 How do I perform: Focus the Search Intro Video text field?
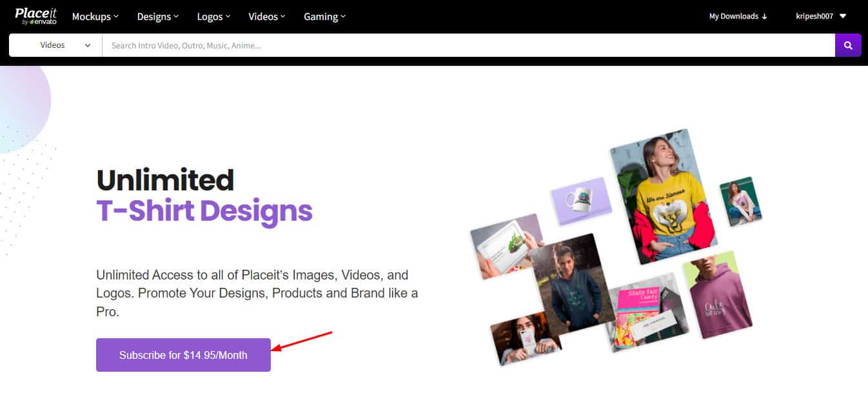point(468,46)
